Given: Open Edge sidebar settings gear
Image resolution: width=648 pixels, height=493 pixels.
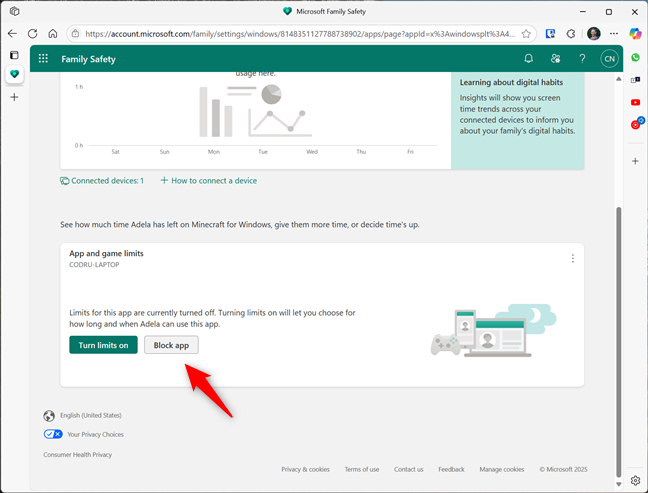Looking at the screenshot, I should [636, 480].
